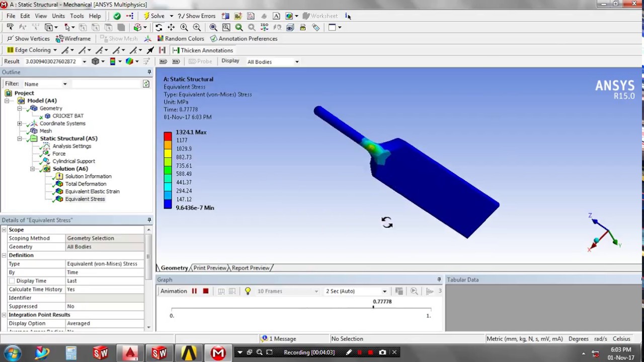The image size is (644, 362).
Task: Collapse the Model (A4) tree node
Action: point(7,101)
